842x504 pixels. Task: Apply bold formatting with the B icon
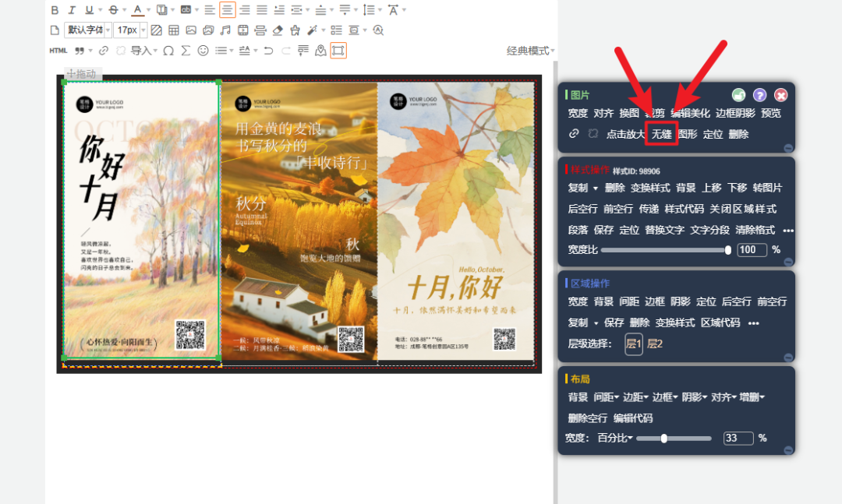55,9
